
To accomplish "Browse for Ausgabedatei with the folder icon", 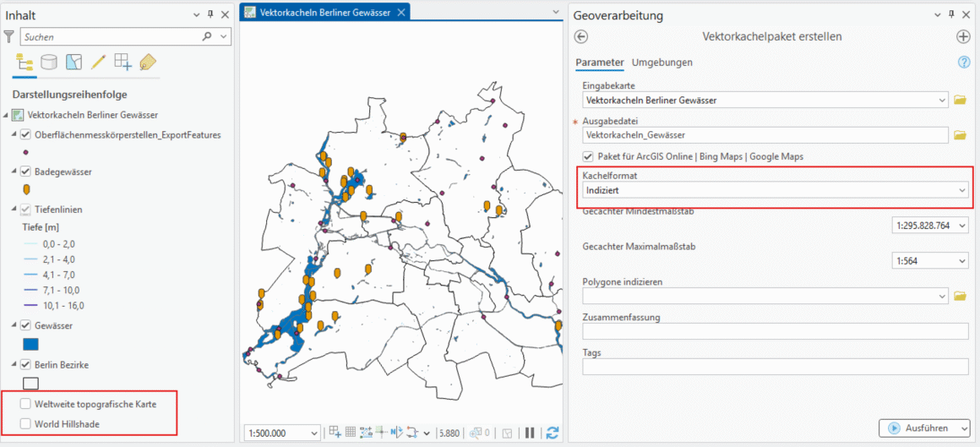I will click(x=960, y=135).
